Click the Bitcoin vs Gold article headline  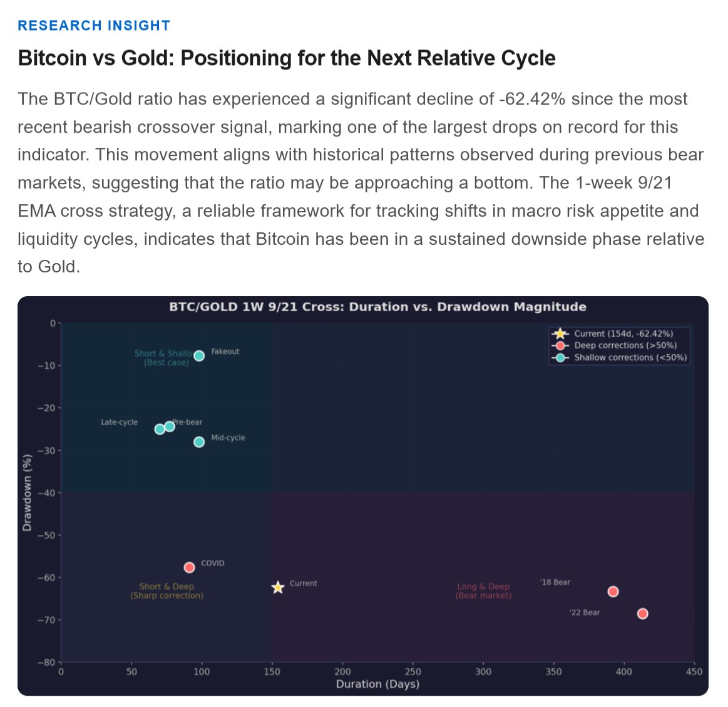[287, 58]
